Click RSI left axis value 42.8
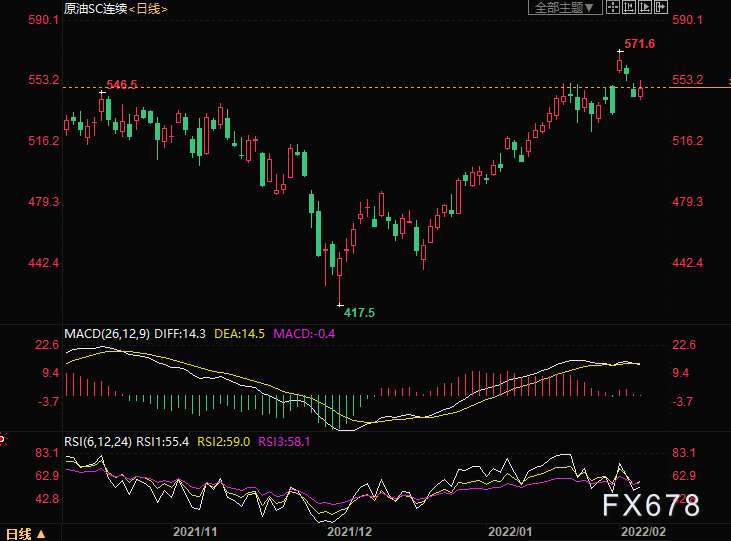 47,499
